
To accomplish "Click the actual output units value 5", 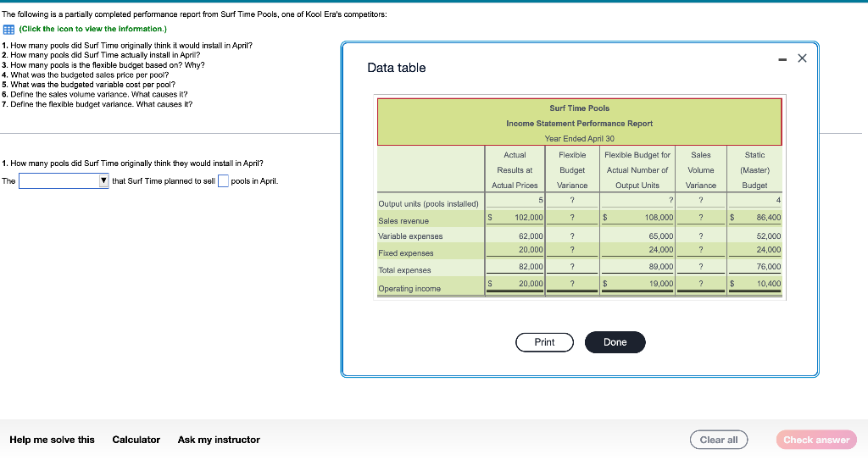I will pyautogui.click(x=541, y=200).
